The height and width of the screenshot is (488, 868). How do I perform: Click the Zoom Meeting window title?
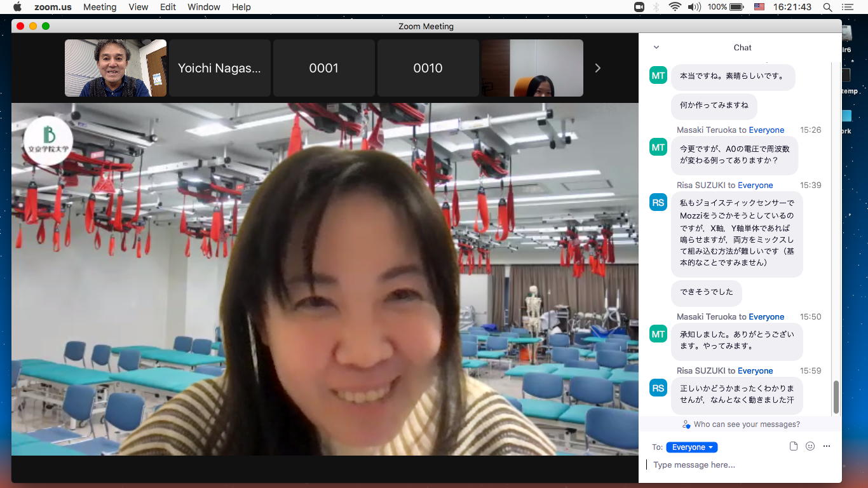[x=426, y=26]
